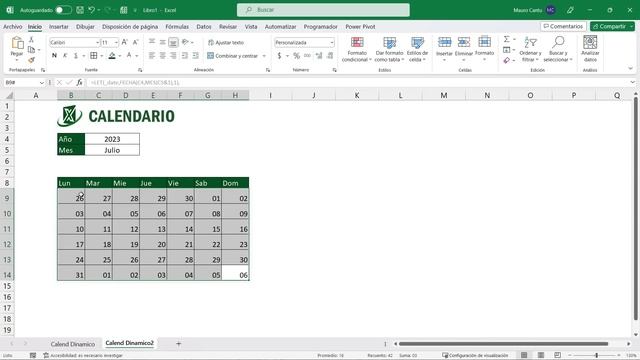Add a new sheet with plus
Screen dimensions: 640x360
(x=178, y=344)
